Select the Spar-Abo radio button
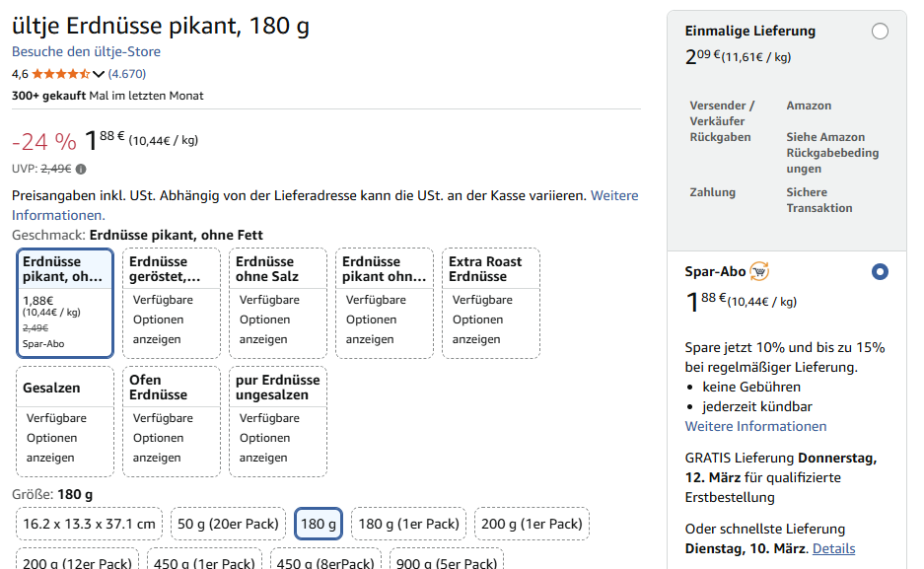924x569 pixels. (x=880, y=271)
